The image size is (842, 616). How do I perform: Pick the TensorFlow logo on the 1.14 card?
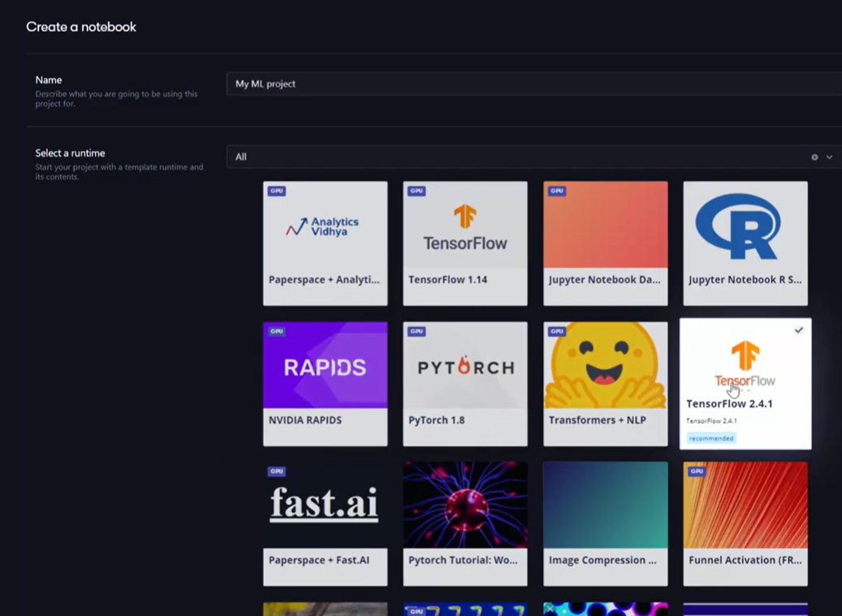click(465, 227)
